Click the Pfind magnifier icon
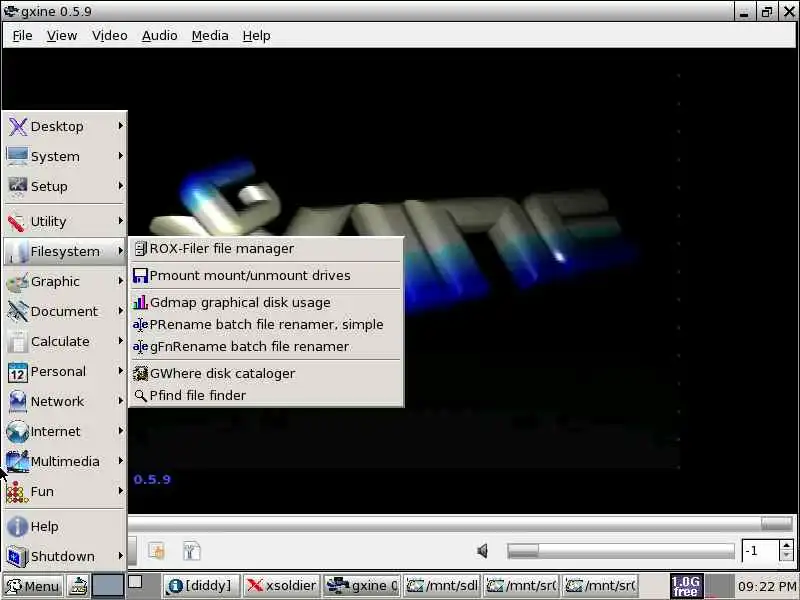The width and height of the screenshot is (800, 600). click(140, 395)
